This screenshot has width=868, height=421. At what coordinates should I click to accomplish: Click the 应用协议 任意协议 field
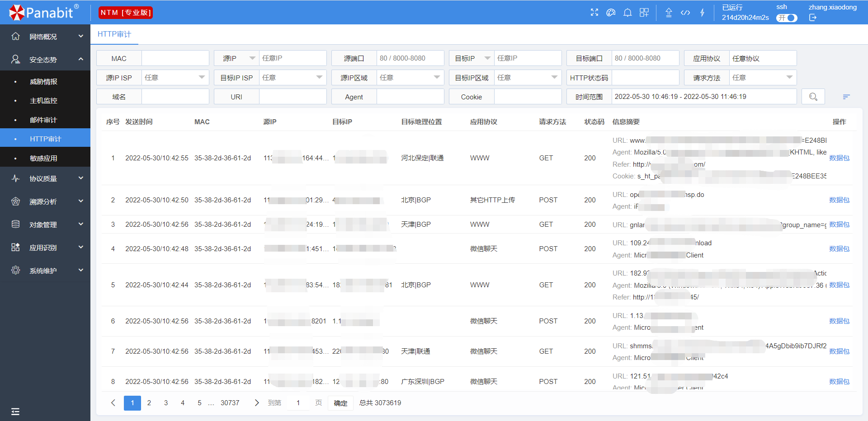click(763, 58)
